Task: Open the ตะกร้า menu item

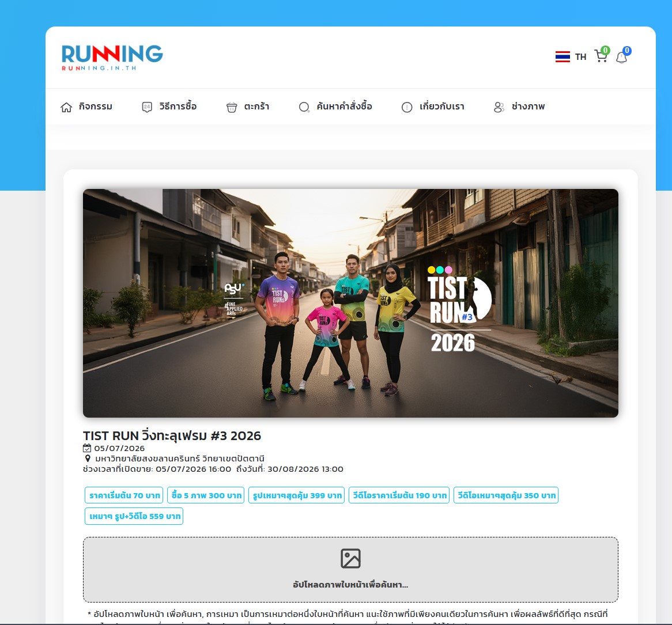Action: [256, 107]
